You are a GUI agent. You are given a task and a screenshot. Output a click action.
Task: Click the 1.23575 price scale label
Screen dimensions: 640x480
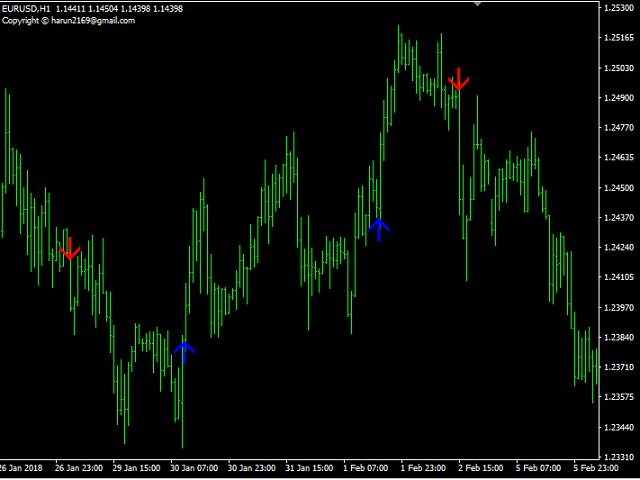[619, 397]
